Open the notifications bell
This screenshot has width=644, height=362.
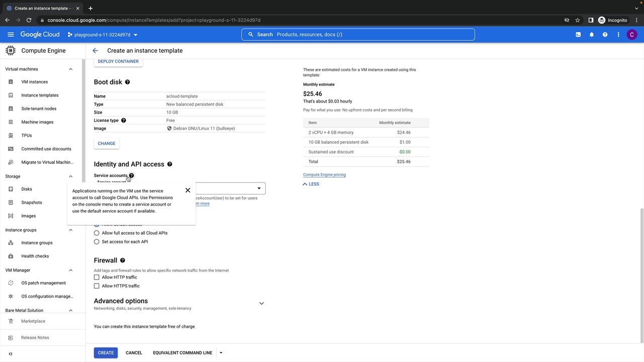coord(592,35)
